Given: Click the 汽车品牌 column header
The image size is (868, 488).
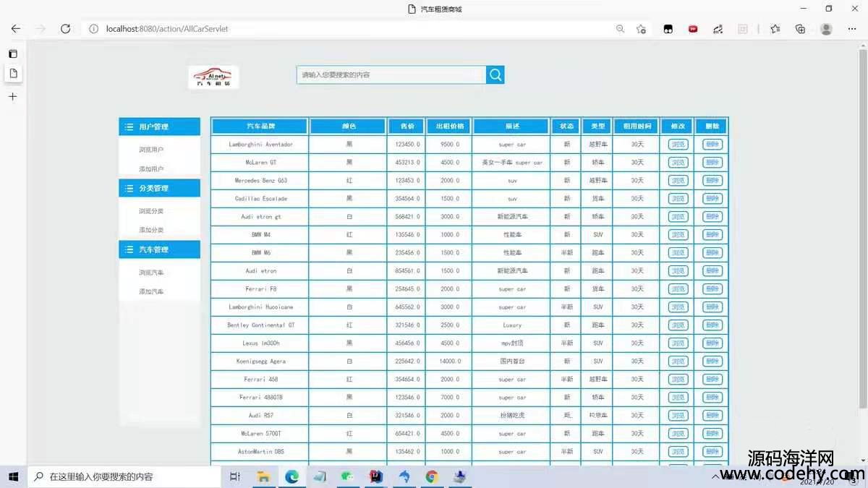Looking at the screenshot, I should [260, 127].
